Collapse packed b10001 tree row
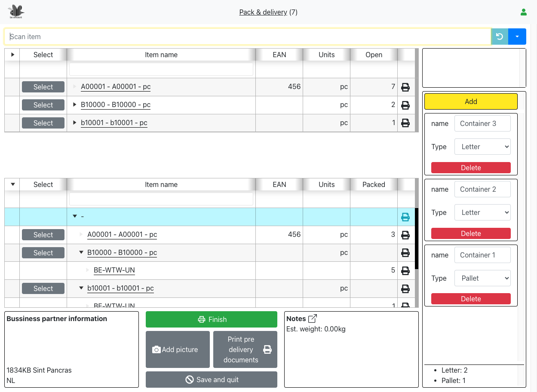 pyautogui.click(x=81, y=288)
